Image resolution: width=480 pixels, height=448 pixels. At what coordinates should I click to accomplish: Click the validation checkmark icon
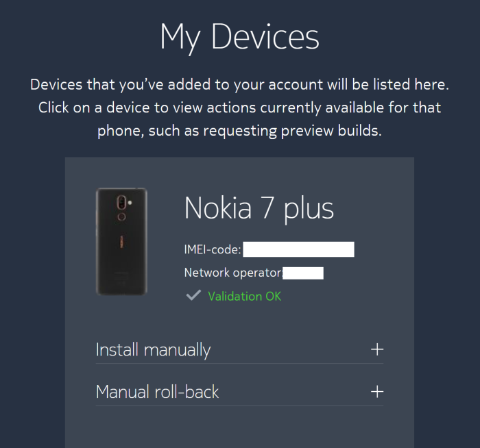tap(193, 296)
